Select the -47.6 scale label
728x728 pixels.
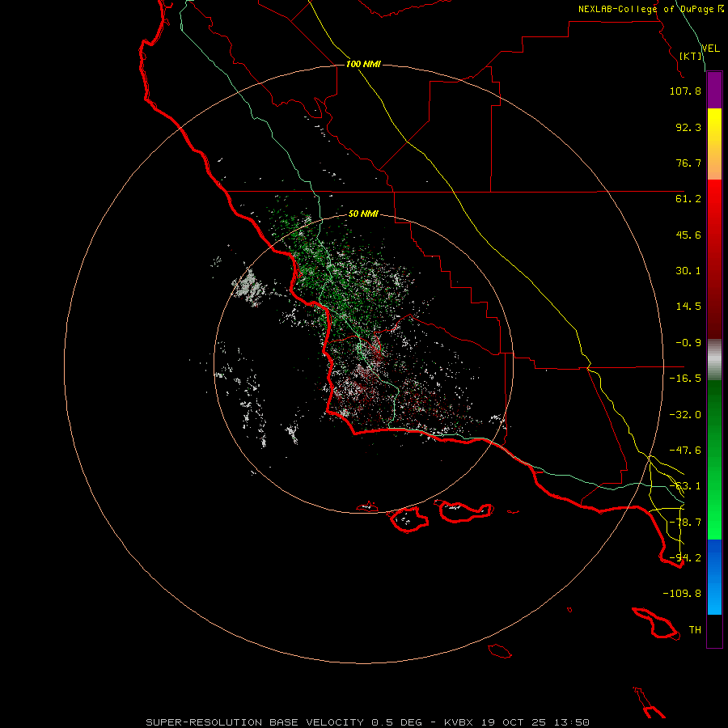coord(685,451)
